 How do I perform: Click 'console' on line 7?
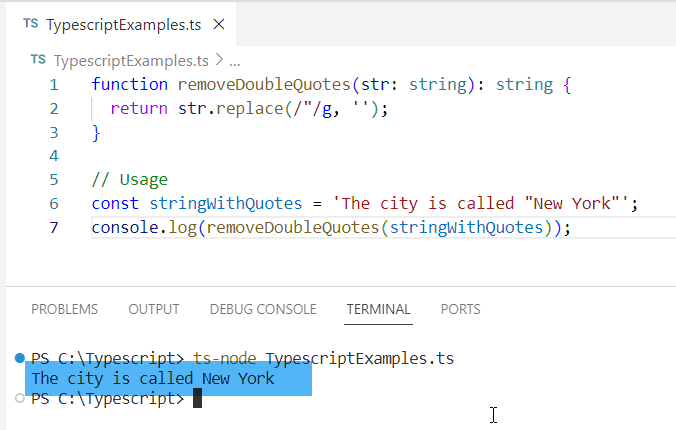tap(125, 227)
